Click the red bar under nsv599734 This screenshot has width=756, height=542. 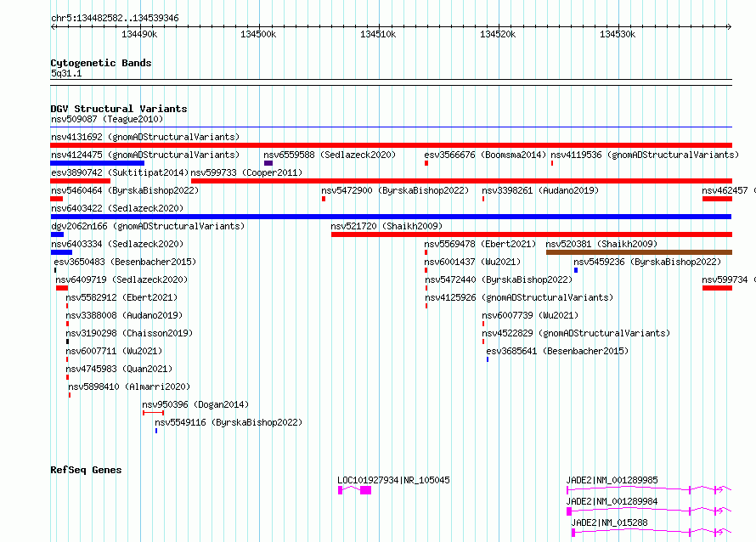pyautogui.click(x=718, y=288)
